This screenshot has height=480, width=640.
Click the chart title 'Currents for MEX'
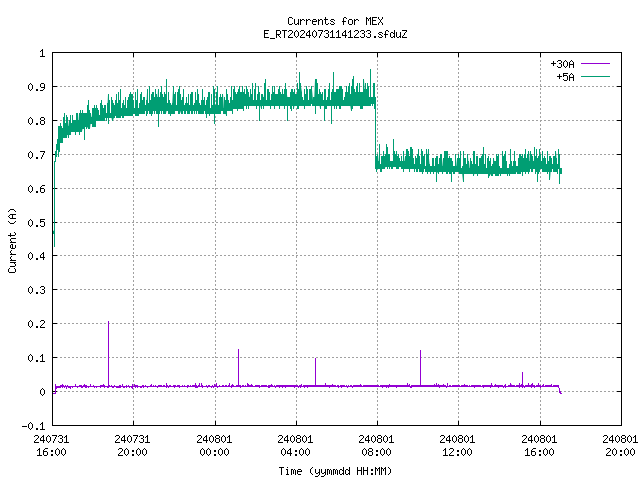click(335, 21)
